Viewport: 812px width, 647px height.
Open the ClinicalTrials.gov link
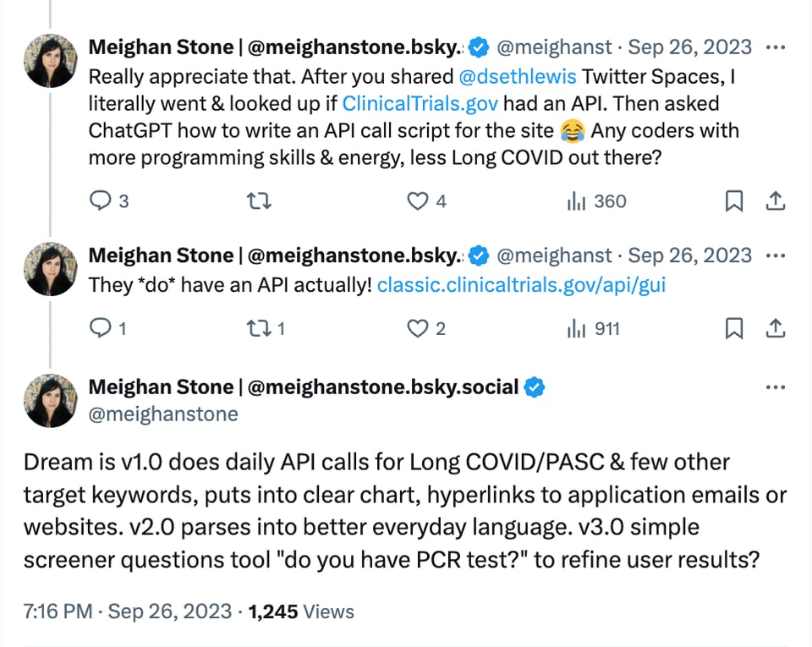click(420, 104)
